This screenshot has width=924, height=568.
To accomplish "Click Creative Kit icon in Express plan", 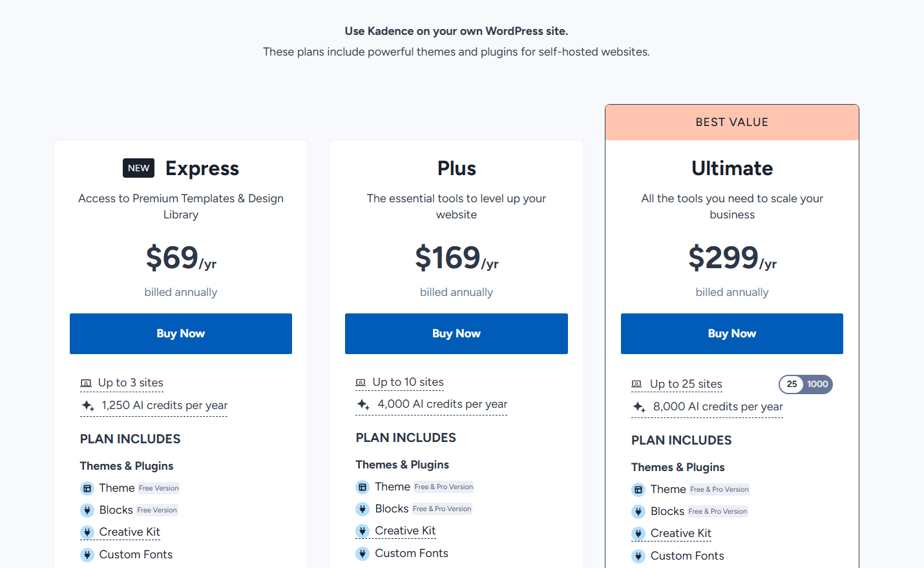I will [87, 532].
